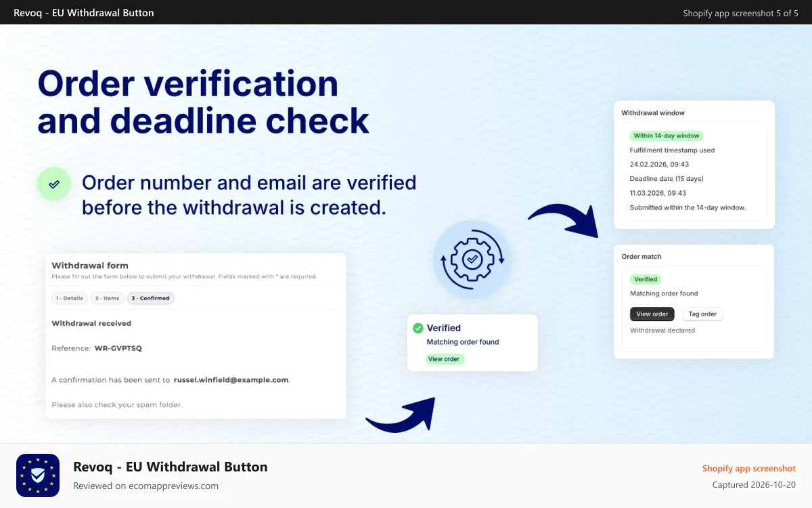Viewport: 812px width, 508px height.
Task: Click the deadline 11.03.2026, 09:43
Action: click(x=659, y=193)
